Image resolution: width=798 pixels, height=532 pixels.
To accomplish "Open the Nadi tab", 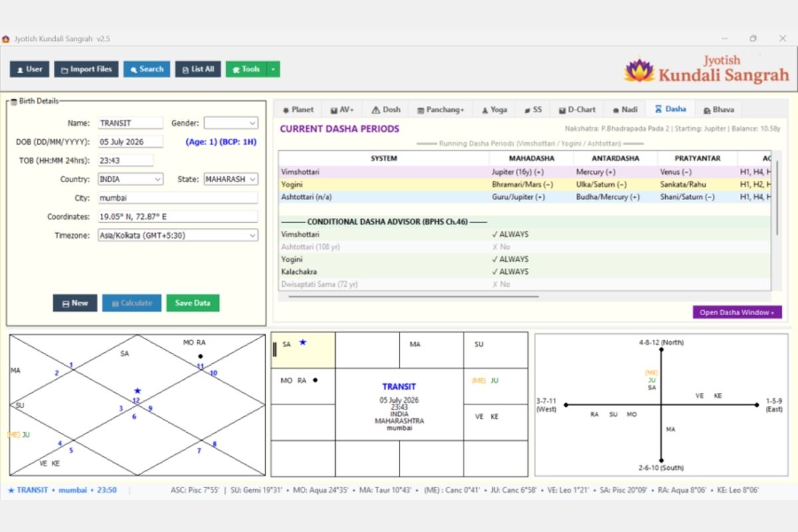I will [625, 110].
